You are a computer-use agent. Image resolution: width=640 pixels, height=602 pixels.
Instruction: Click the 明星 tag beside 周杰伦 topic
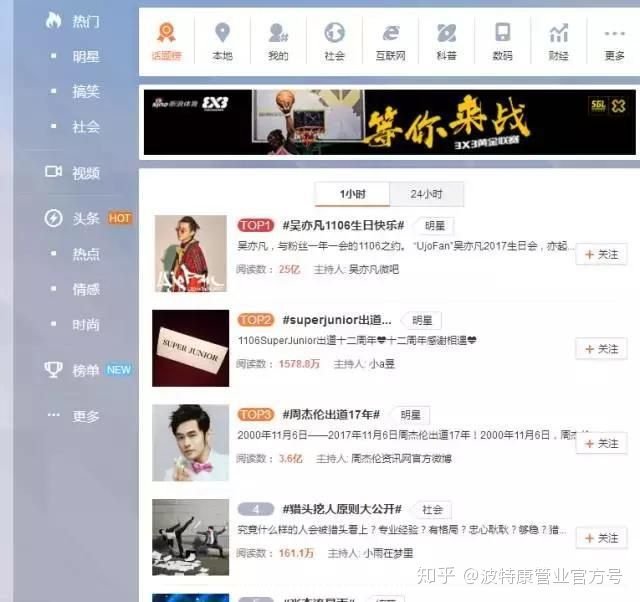411,415
